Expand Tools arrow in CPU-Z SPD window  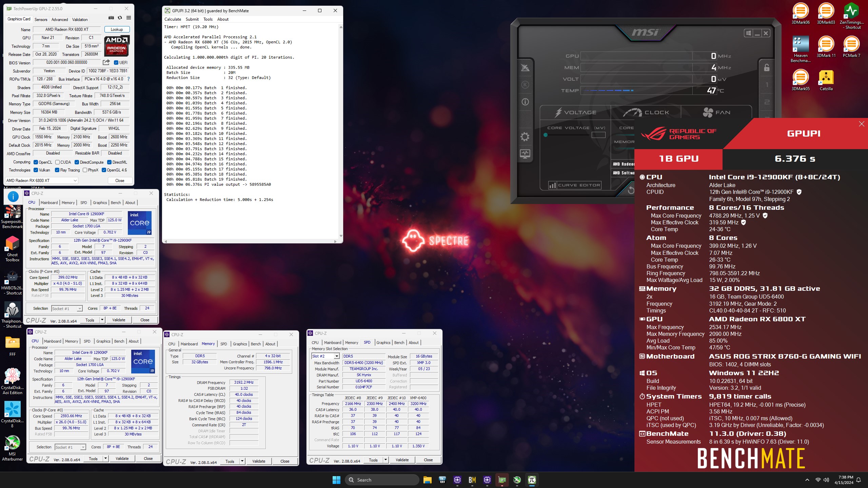pyautogui.click(x=385, y=460)
